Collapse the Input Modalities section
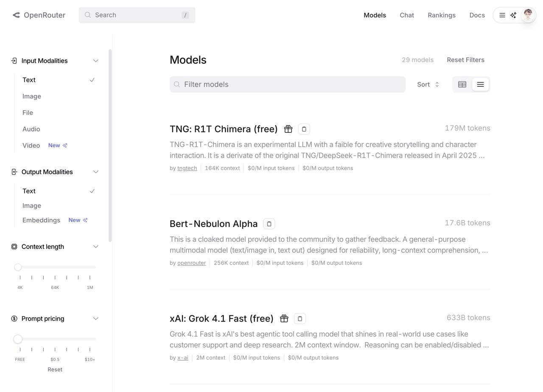This screenshot has height=392, width=543. tap(95, 61)
